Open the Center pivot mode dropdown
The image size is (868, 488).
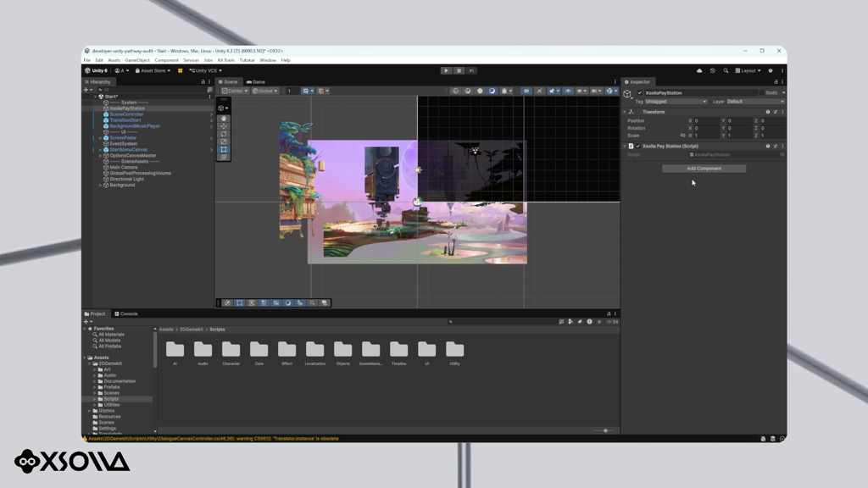tap(235, 91)
